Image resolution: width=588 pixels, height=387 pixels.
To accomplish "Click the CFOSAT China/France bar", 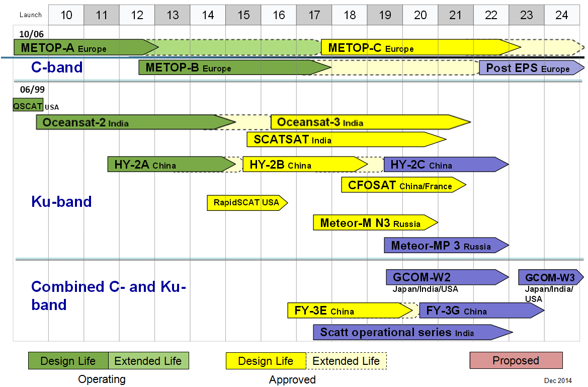I will tap(401, 185).
